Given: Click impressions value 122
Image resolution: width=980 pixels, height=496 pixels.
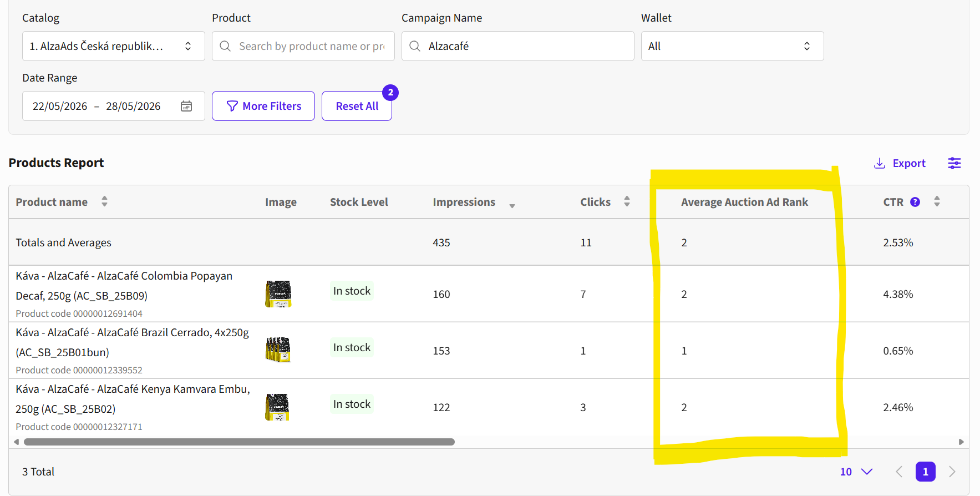Looking at the screenshot, I should click(x=441, y=407).
